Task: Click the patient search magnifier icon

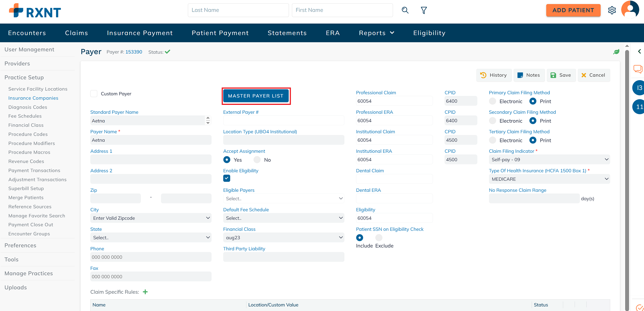Action: tap(405, 10)
